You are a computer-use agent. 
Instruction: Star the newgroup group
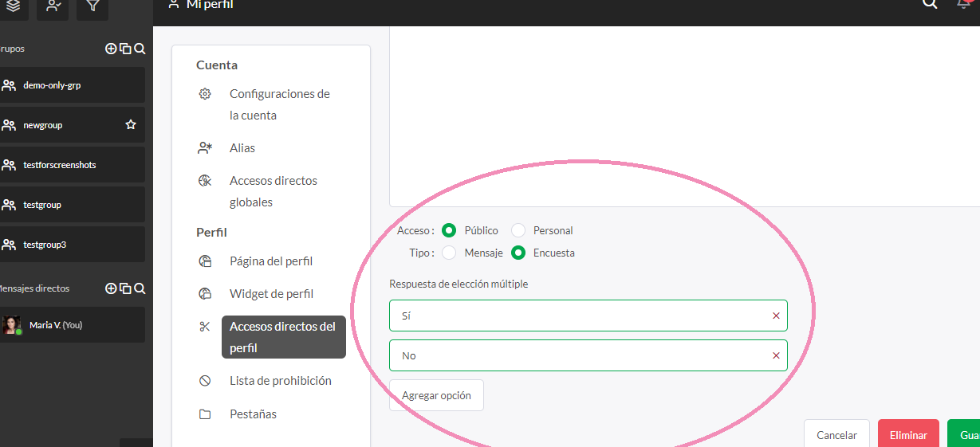(x=131, y=125)
